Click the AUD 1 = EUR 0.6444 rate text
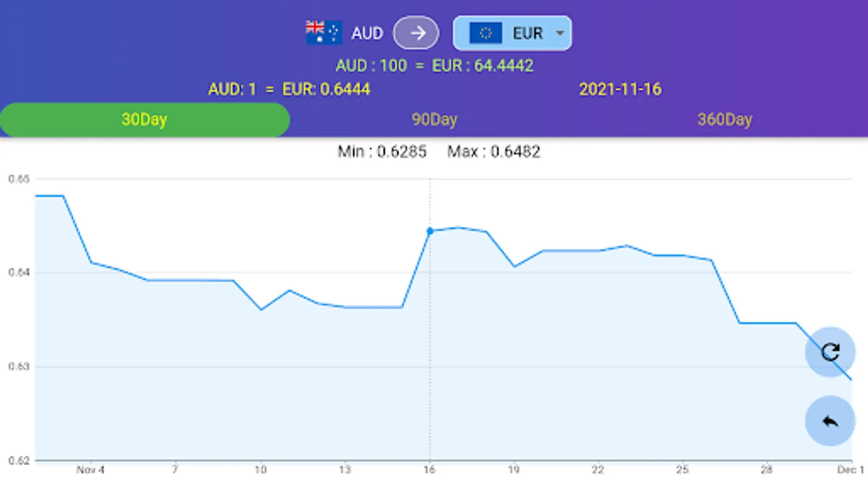This screenshot has height=478, width=868. point(289,89)
